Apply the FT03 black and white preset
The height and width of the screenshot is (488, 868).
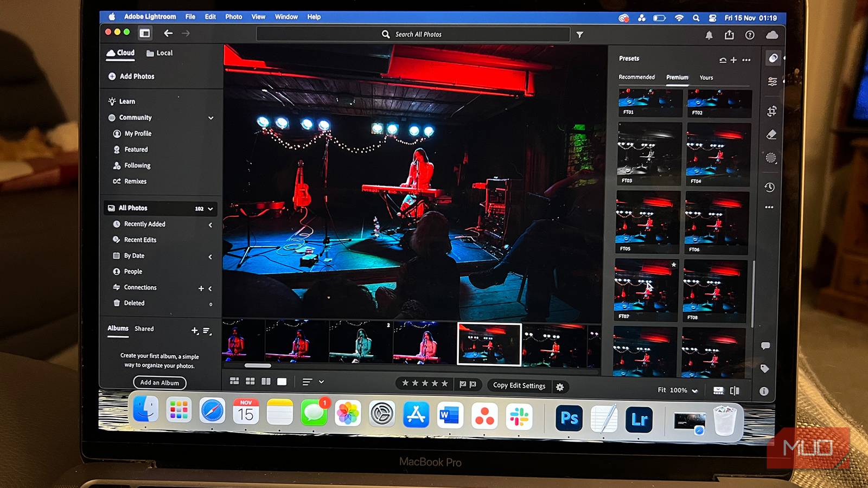click(x=649, y=153)
